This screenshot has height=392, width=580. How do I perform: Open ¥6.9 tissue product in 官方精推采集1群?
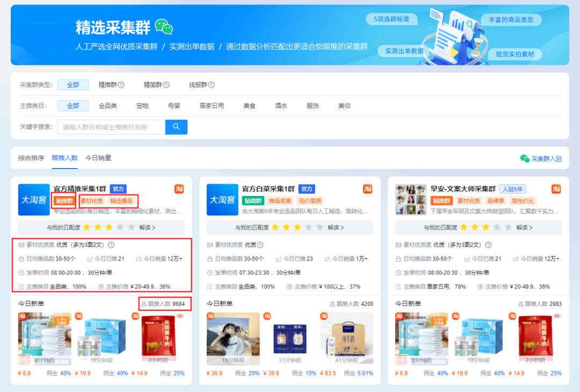coord(45,338)
